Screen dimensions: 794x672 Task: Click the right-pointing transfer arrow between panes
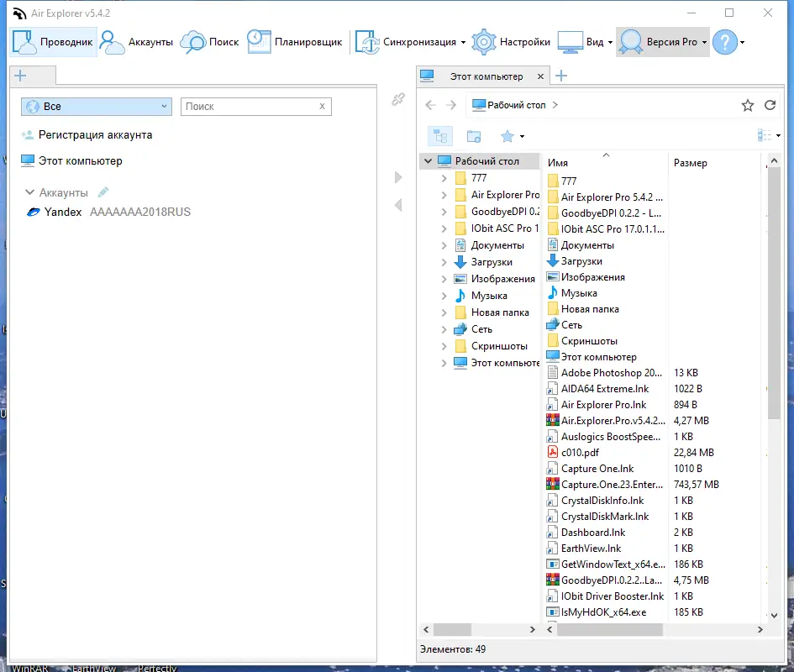click(x=398, y=178)
